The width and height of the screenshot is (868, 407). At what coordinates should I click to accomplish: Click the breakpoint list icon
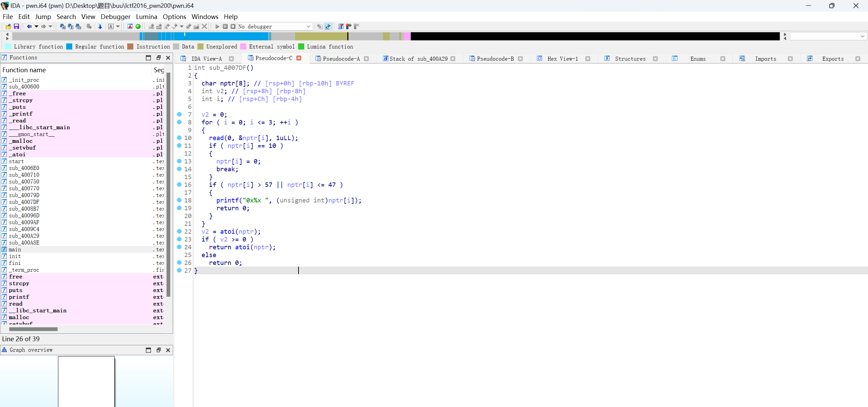click(341, 26)
